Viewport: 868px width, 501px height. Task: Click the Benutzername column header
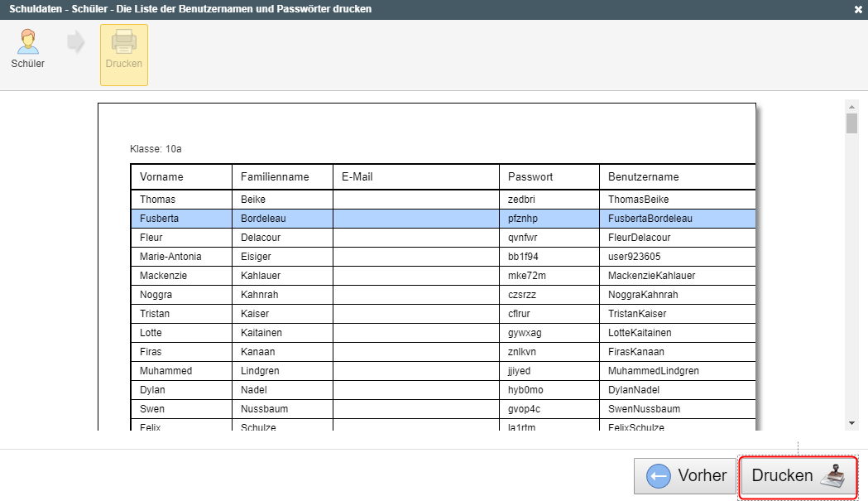click(x=678, y=176)
